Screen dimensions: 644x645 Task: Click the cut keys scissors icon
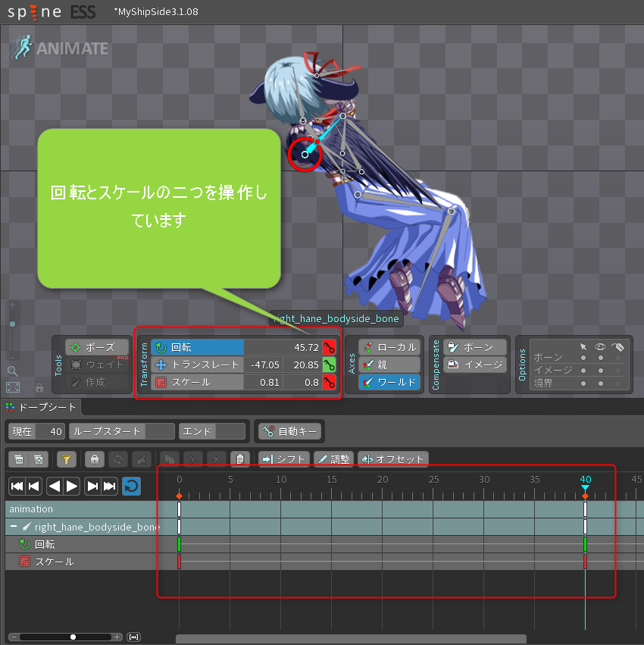click(x=193, y=459)
